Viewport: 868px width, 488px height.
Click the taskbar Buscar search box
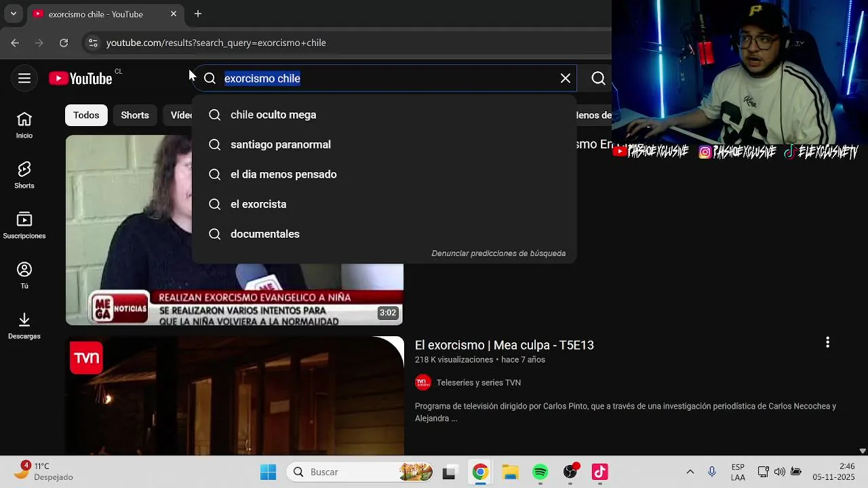coord(361,472)
